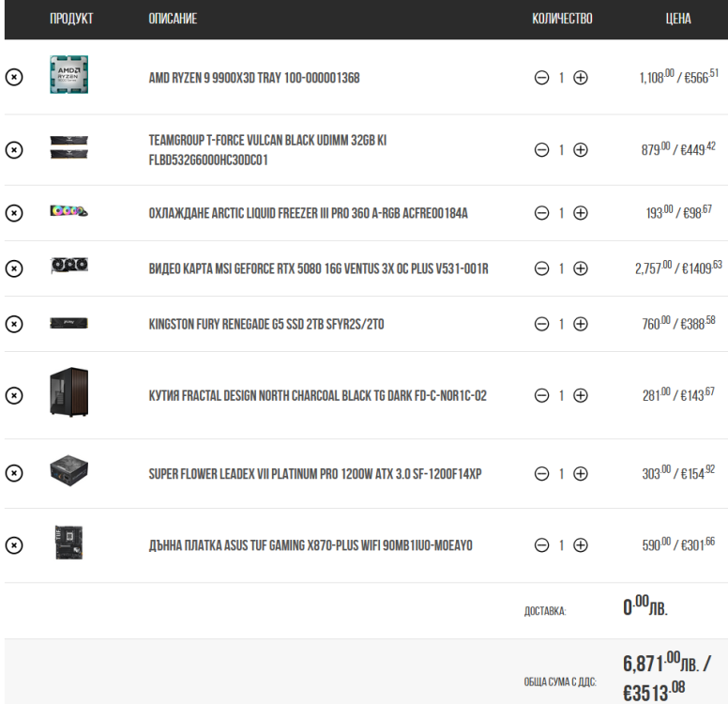Click the motherboard price 590.00 / €301.66

[679, 544]
